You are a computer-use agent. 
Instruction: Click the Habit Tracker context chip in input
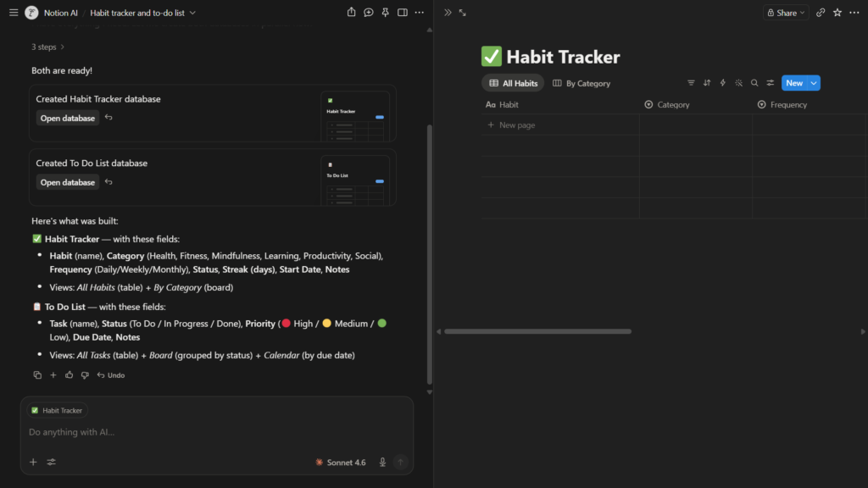pos(57,411)
